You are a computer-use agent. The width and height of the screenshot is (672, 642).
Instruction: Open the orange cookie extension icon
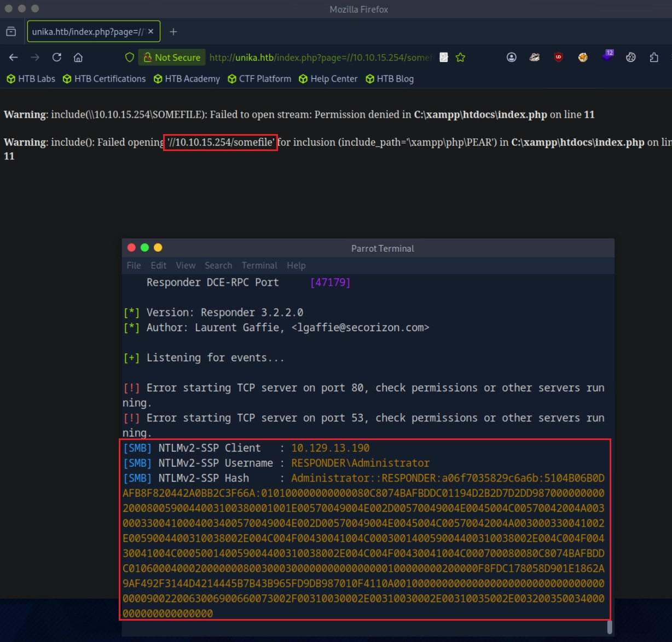(x=583, y=57)
